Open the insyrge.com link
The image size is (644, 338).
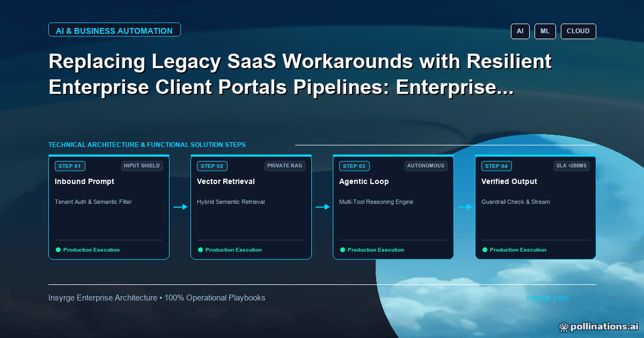(547, 298)
